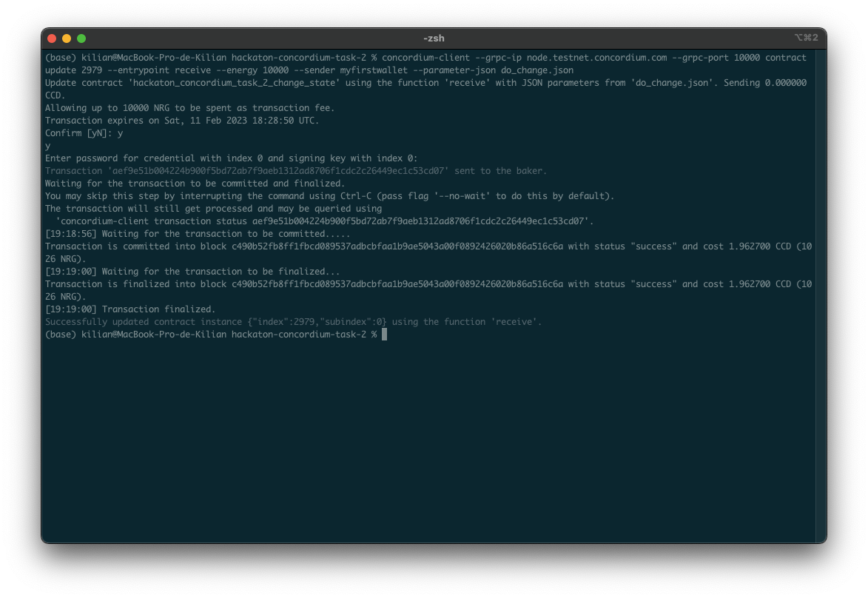Click the terminal's vertical scrollbar
868x598 pixels.
pos(821,296)
